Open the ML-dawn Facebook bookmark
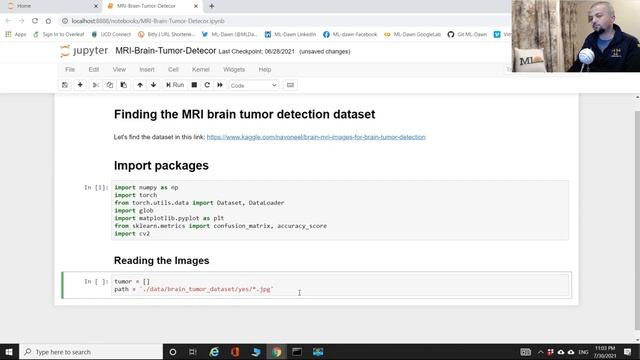Viewport: 640px width, 360px height. coord(350,34)
